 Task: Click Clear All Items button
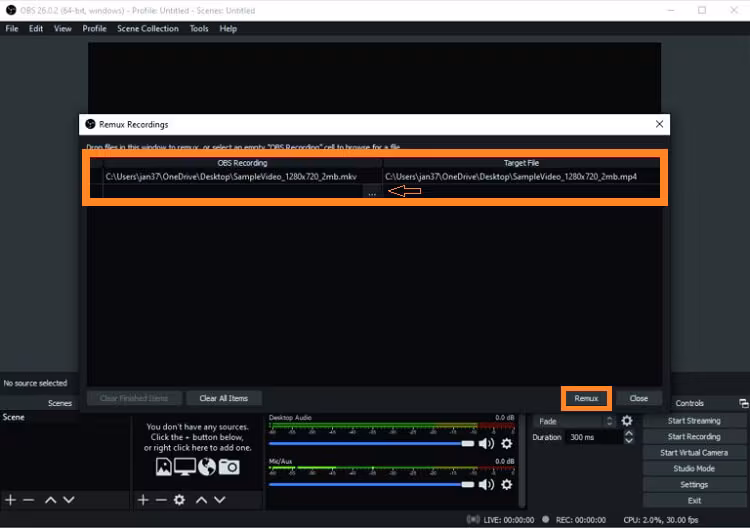[x=223, y=398]
